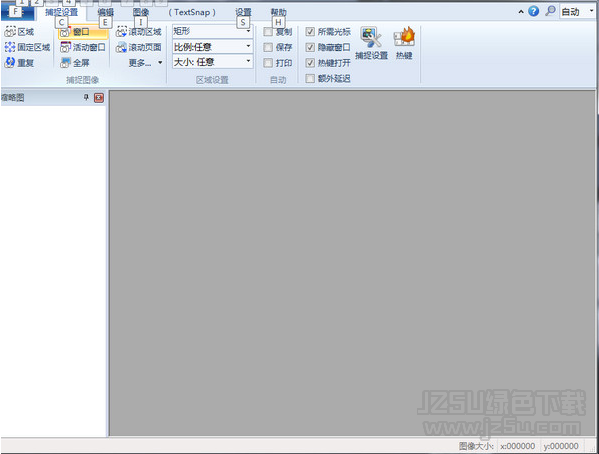Click the blue help question mark icon

pos(534,11)
